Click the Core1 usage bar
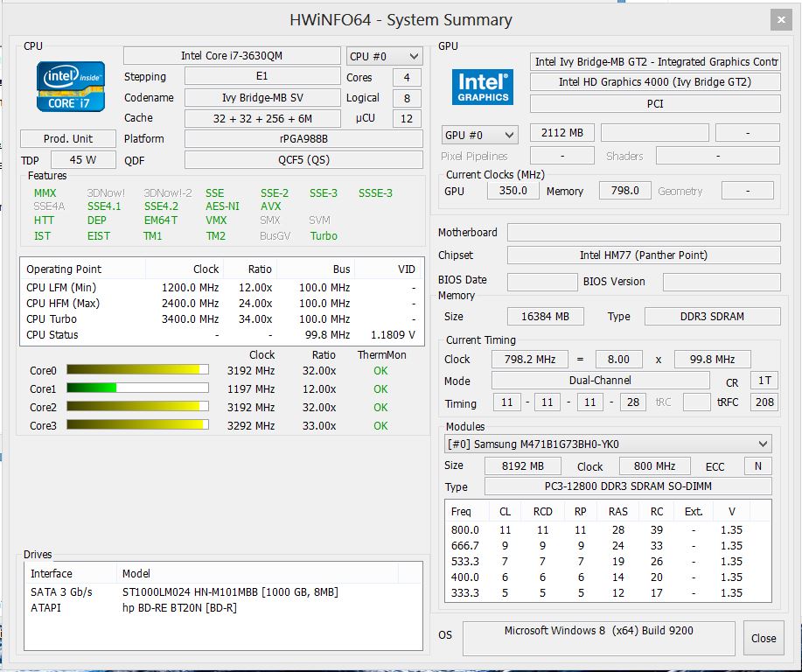 (x=137, y=388)
